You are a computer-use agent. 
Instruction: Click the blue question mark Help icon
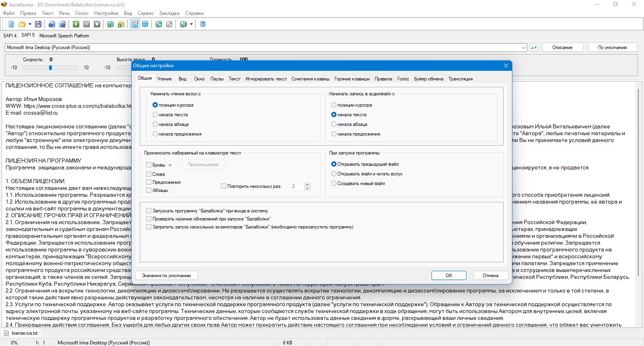click(x=203, y=24)
